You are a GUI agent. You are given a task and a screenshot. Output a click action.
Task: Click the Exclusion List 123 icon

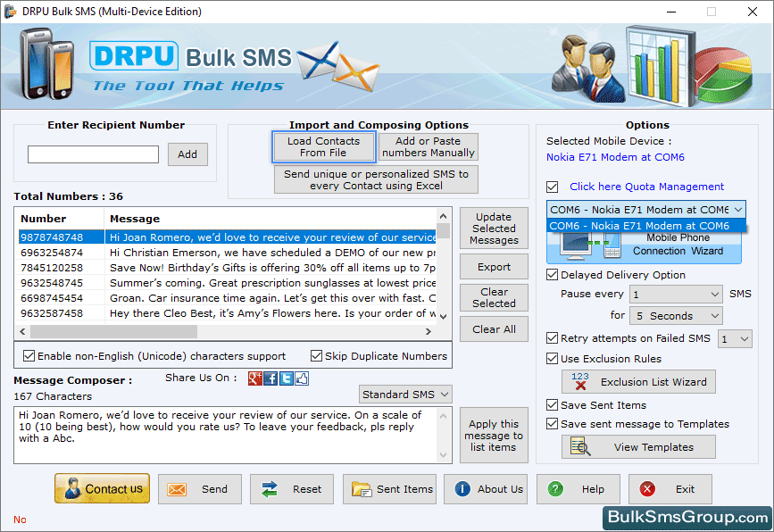[x=580, y=381]
